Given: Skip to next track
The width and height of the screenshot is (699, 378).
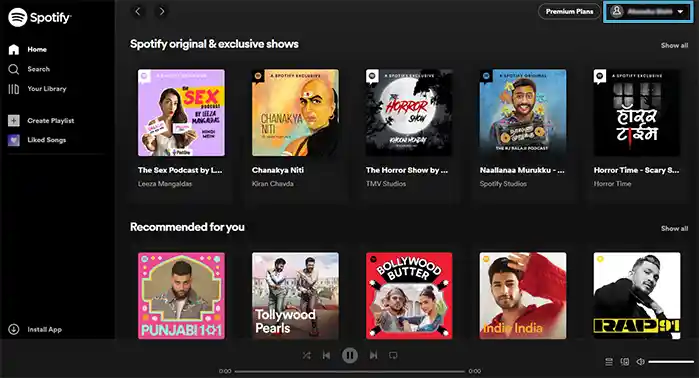Looking at the screenshot, I should point(373,355).
